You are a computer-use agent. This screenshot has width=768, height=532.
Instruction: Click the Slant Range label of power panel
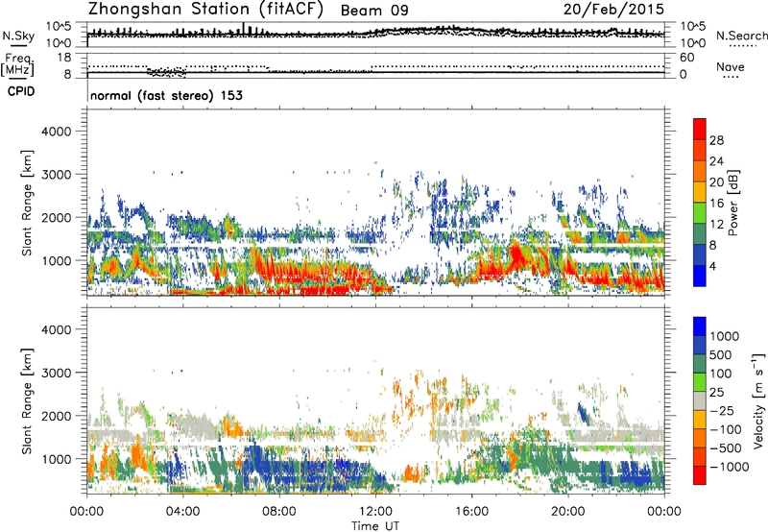pos(27,203)
